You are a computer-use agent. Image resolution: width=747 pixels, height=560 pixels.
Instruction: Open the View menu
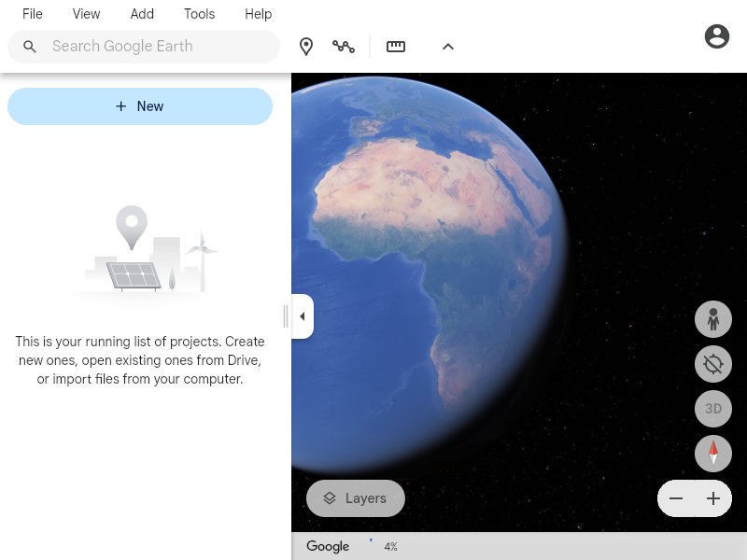point(86,14)
